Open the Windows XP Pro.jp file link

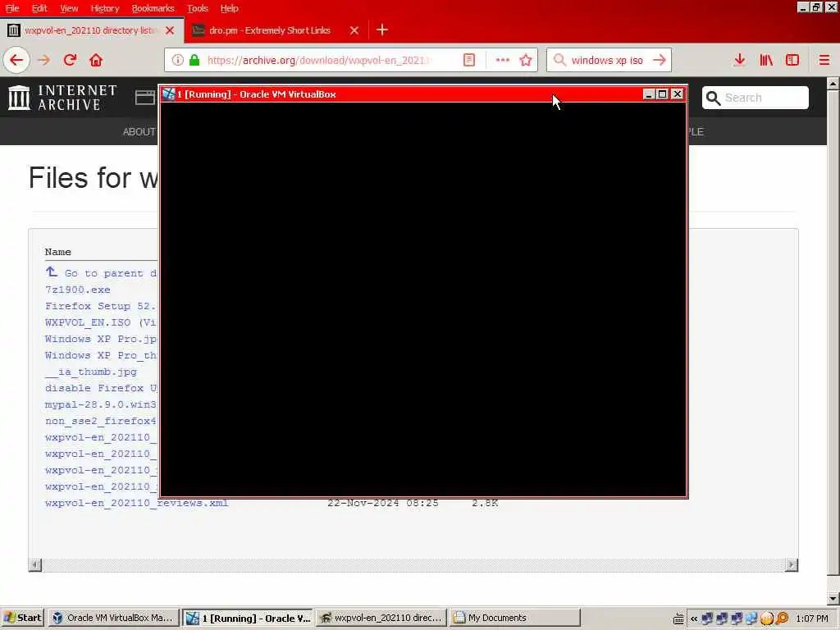101,339
